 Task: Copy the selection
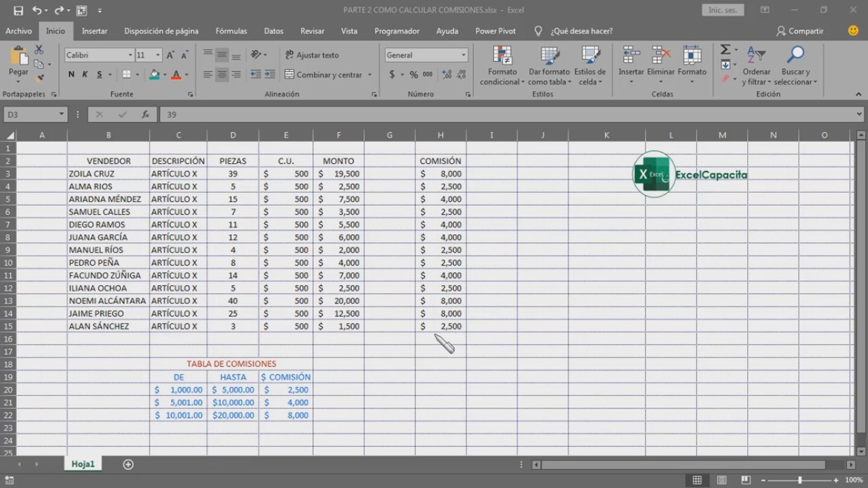pos(39,64)
